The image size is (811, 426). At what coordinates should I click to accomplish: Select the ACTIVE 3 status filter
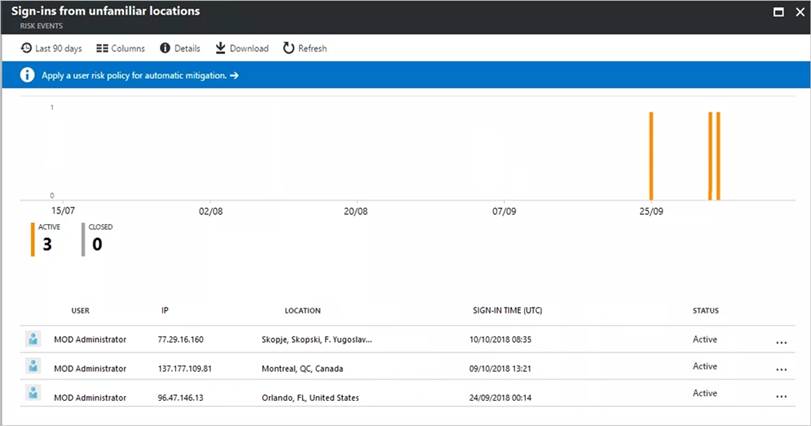point(47,239)
